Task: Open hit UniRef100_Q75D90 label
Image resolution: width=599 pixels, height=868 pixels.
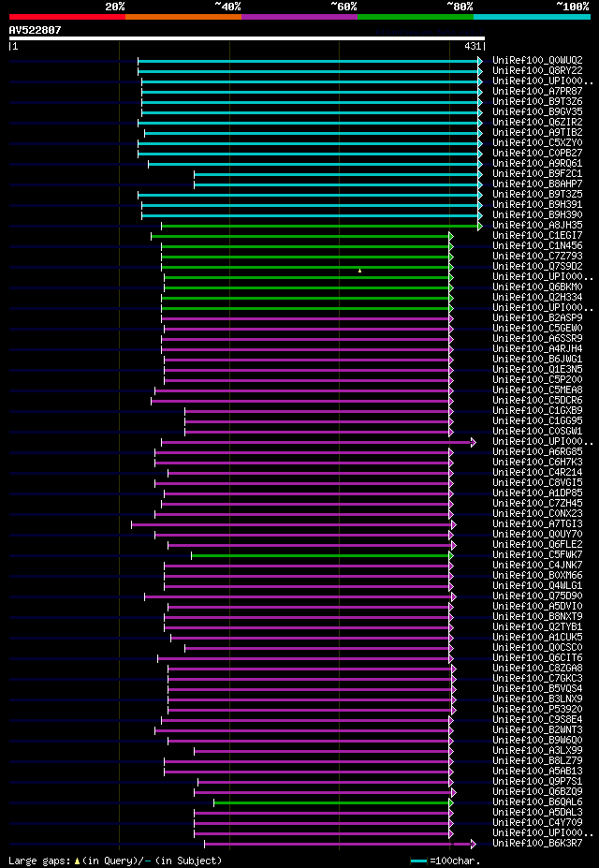Action: (537, 597)
